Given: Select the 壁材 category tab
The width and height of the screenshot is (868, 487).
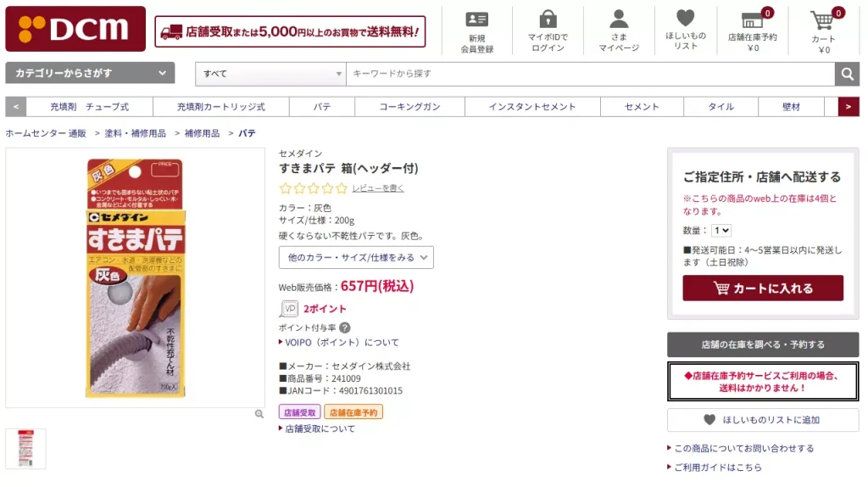Looking at the screenshot, I should pos(791,107).
